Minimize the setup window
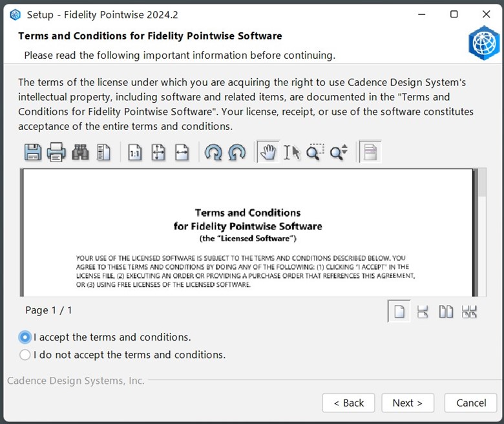This screenshot has width=504, height=424. coord(422,14)
